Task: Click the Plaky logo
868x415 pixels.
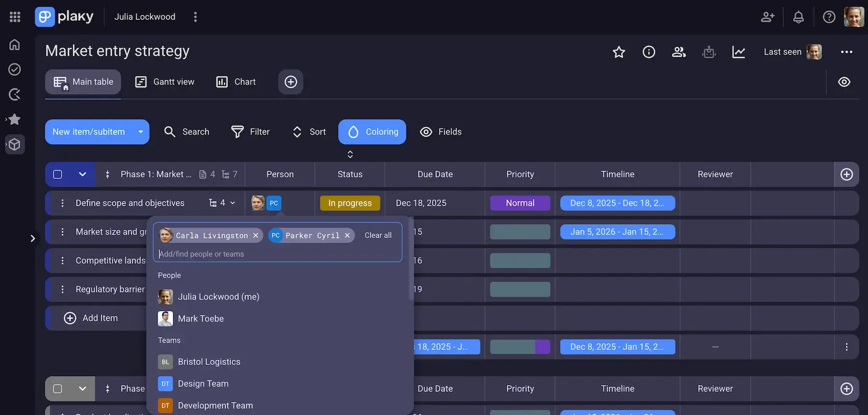Action: [64, 17]
